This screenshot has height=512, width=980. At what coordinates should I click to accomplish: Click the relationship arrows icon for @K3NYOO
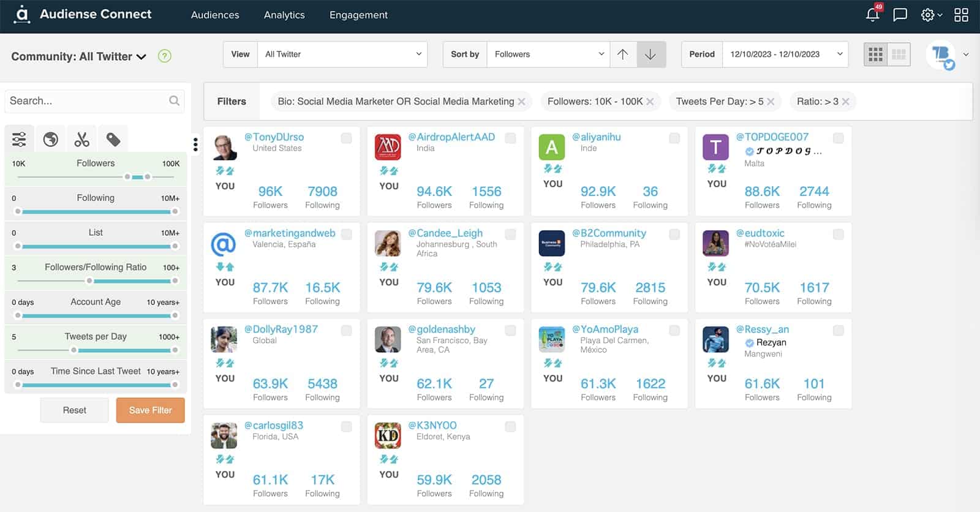click(389, 459)
